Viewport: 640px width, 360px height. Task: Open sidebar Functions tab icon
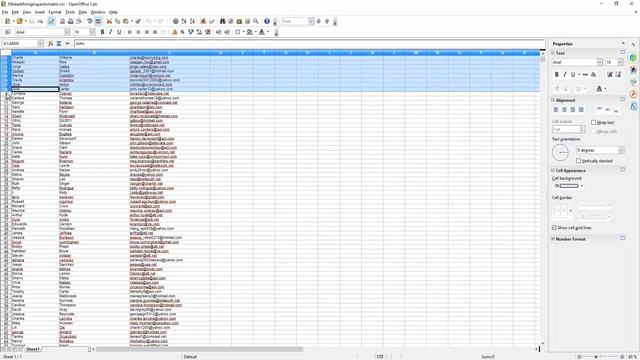[633, 107]
